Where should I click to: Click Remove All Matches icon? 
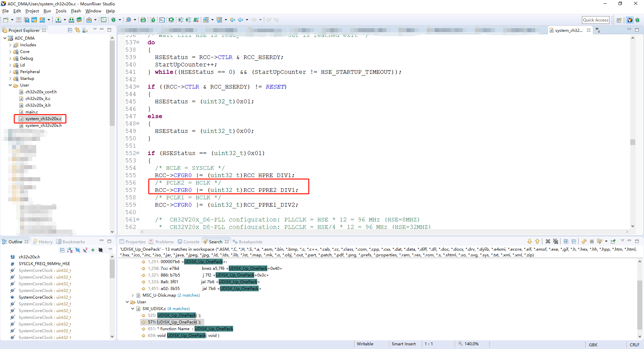tap(555, 241)
